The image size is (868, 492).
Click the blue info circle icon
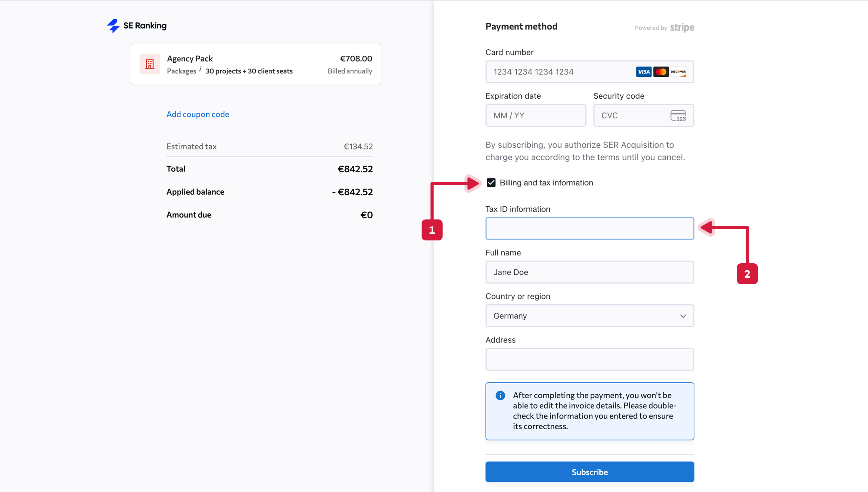[500, 395]
